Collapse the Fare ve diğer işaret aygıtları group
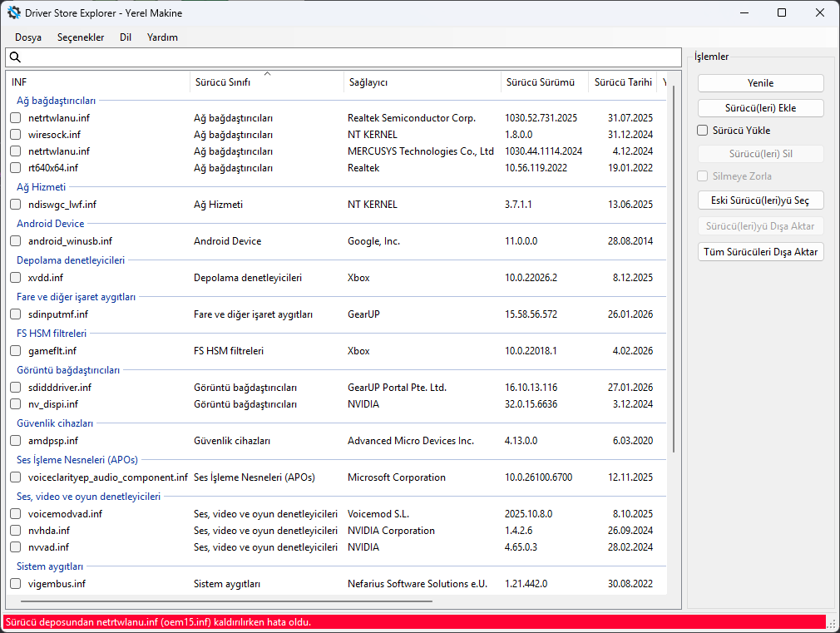The image size is (840, 633). pyautogui.click(x=76, y=296)
